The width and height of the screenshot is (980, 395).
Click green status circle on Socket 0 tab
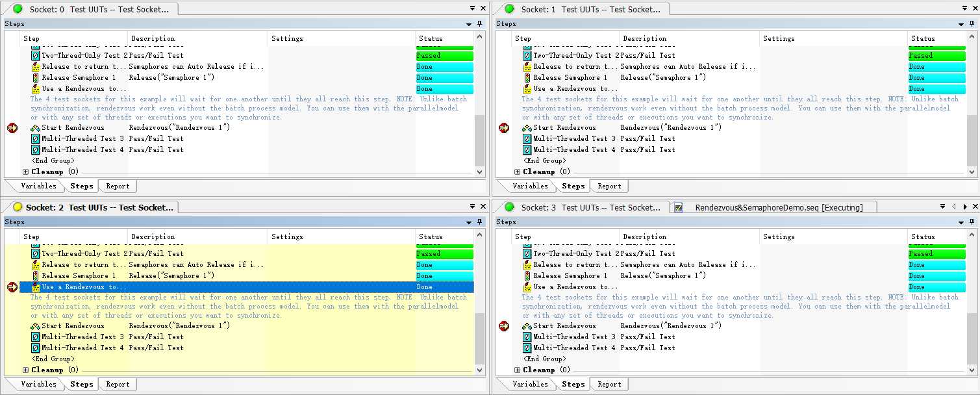click(18, 9)
